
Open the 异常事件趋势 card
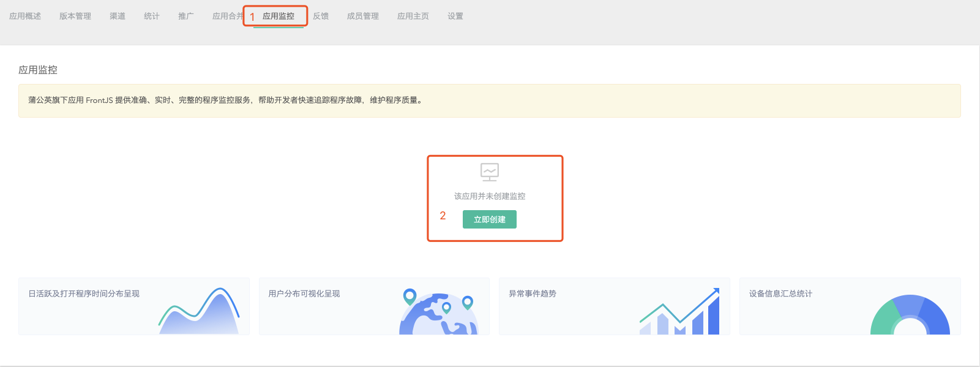click(x=533, y=294)
